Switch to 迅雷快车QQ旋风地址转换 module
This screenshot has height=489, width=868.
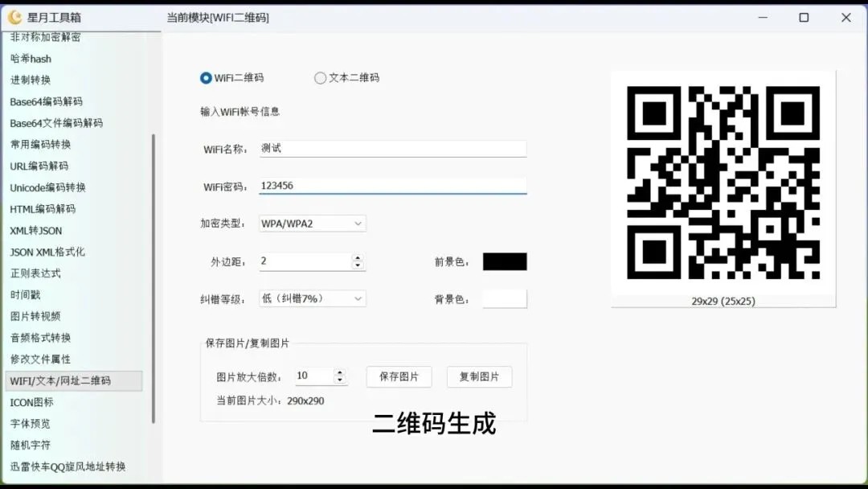click(68, 466)
